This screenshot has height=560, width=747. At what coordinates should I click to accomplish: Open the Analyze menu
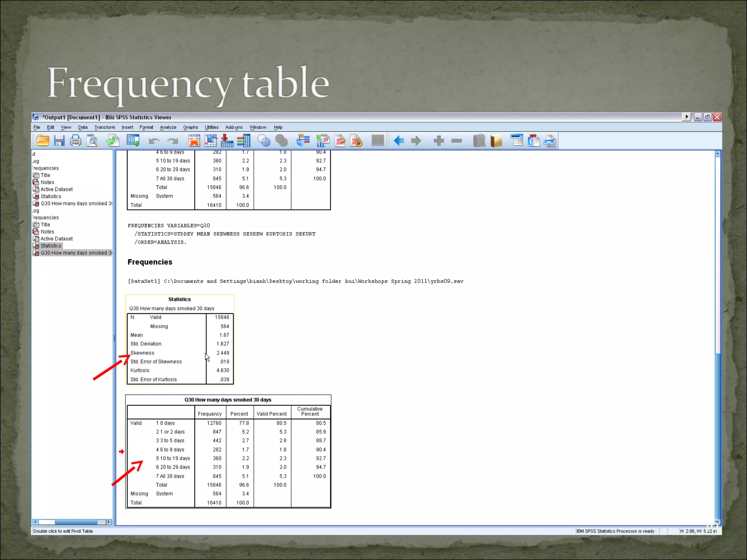pyautogui.click(x=168, y=127)
